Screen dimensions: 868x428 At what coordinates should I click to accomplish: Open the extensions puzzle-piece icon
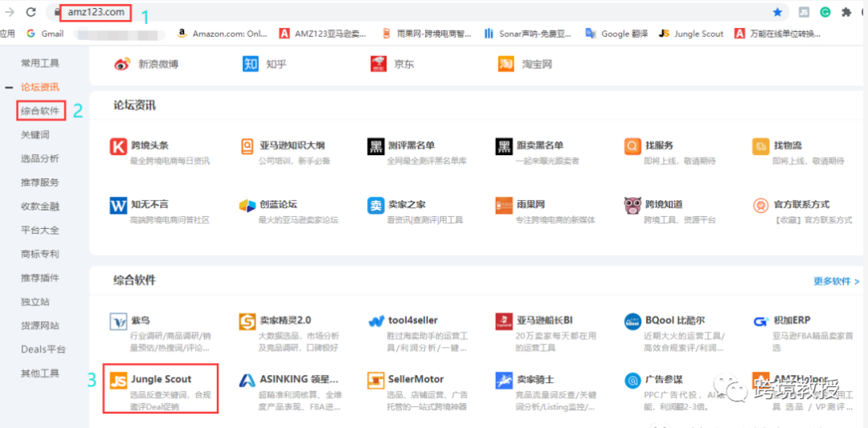(845, 12)
